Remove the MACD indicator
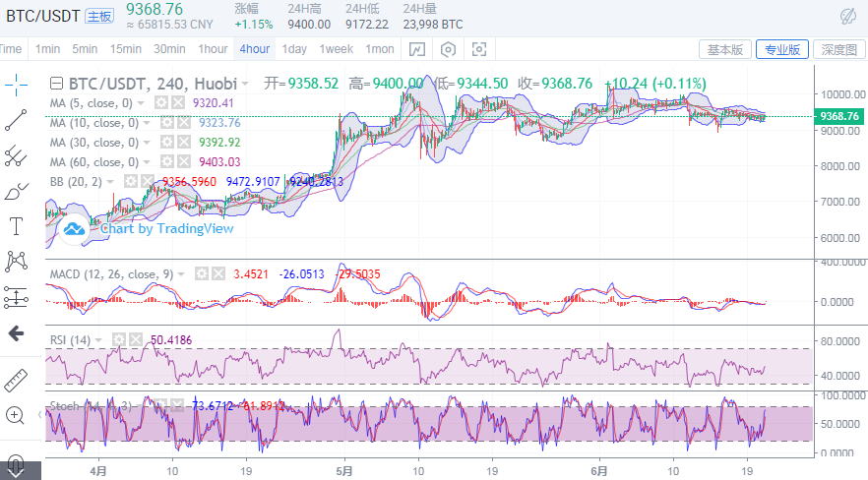This screenshot has width=868, height=480. click(x=218, y=273)
